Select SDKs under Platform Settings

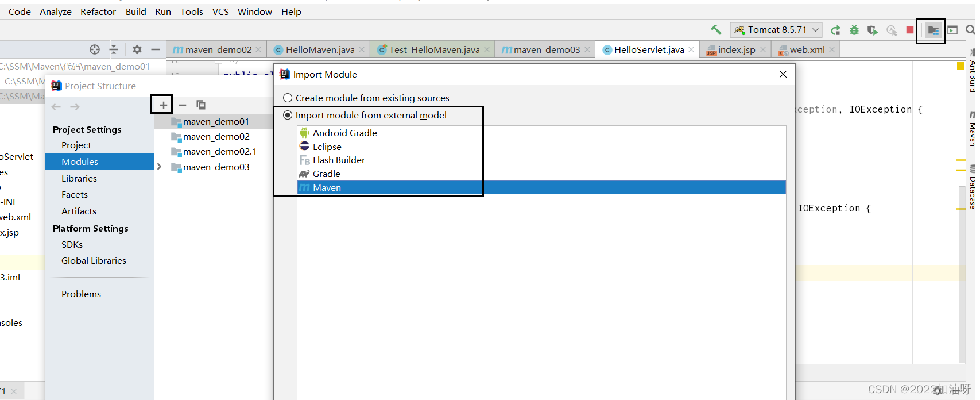click(x=72, y=244)
